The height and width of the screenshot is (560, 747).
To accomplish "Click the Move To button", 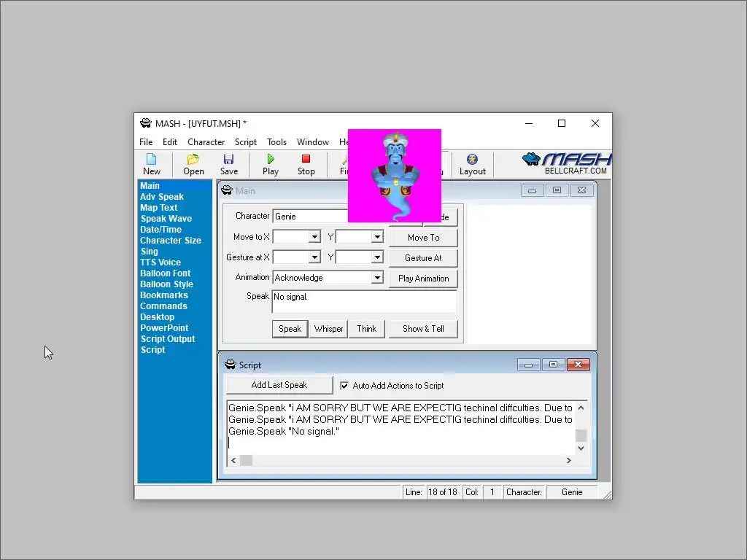I will (x=423, y=237).
